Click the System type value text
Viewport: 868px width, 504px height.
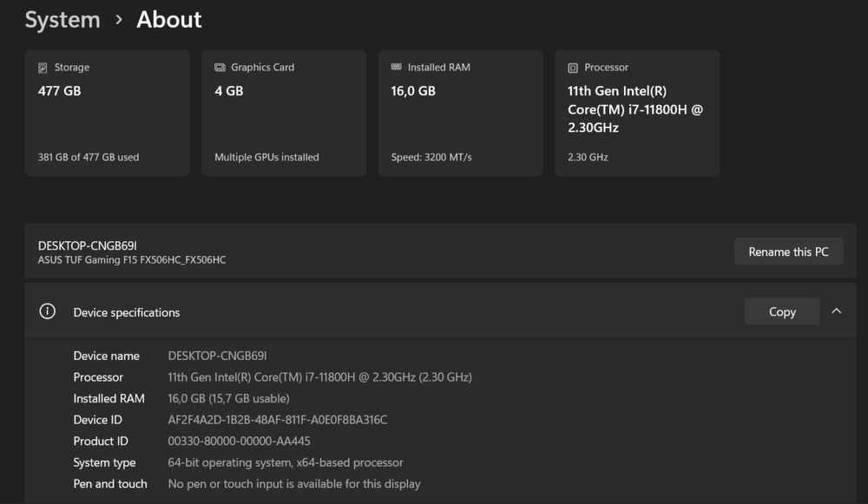click(x=285, y=462)
